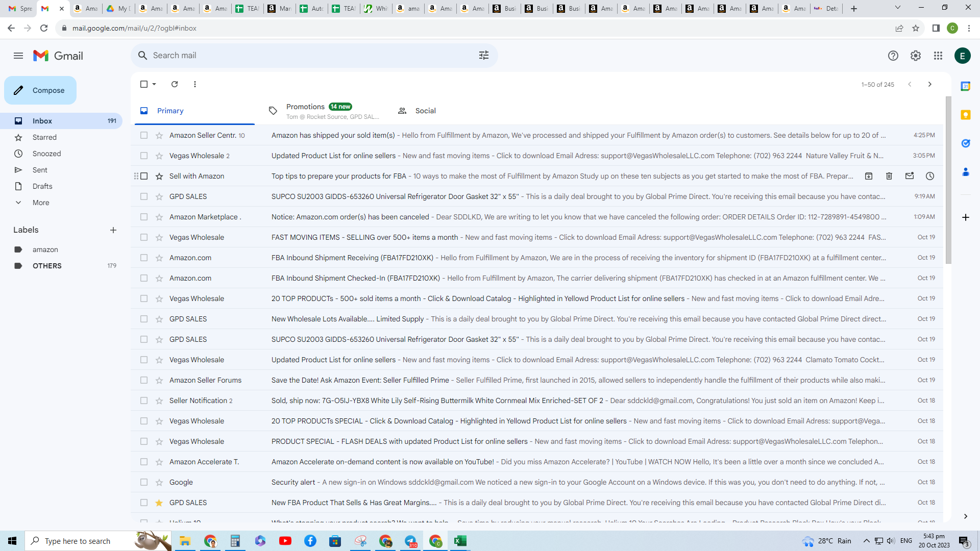Star the Sell with Amazon email
The width and height of the screenshot is (980, 551).
159,176
